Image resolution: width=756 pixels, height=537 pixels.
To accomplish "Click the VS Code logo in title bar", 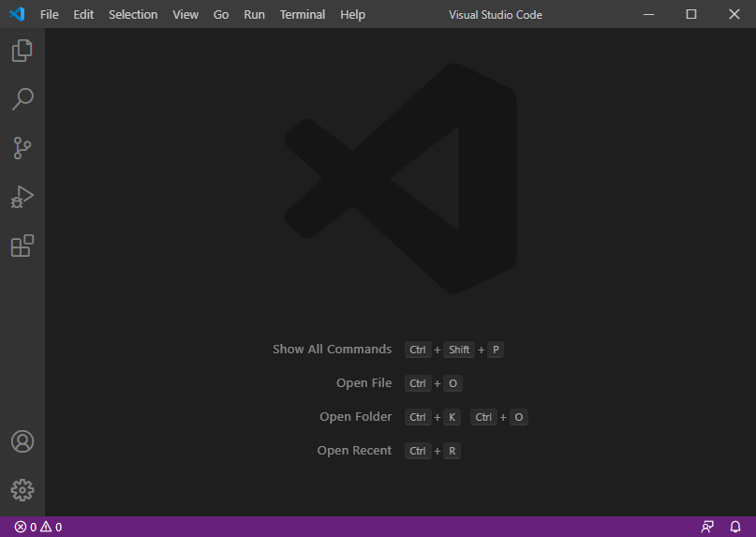I will pos(18,14).
